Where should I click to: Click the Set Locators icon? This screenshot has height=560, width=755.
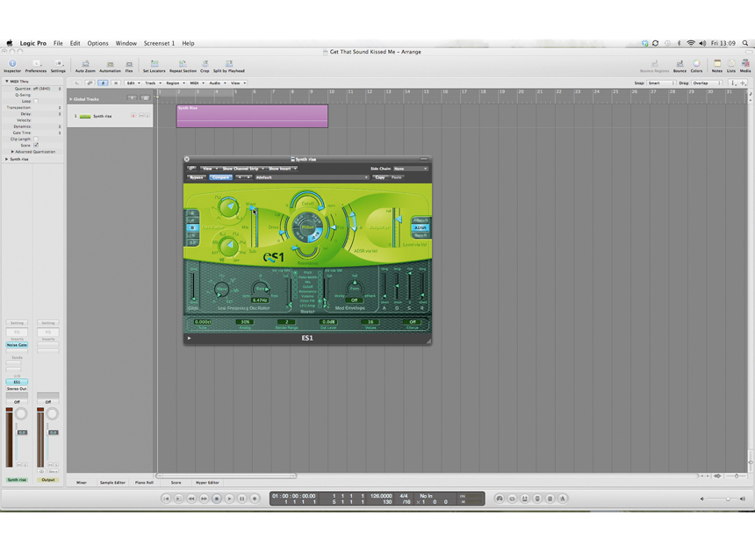[x=155, y=66]
